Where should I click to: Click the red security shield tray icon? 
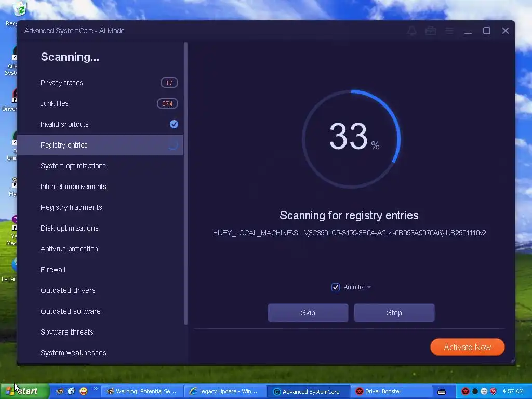tap(494, 391)
